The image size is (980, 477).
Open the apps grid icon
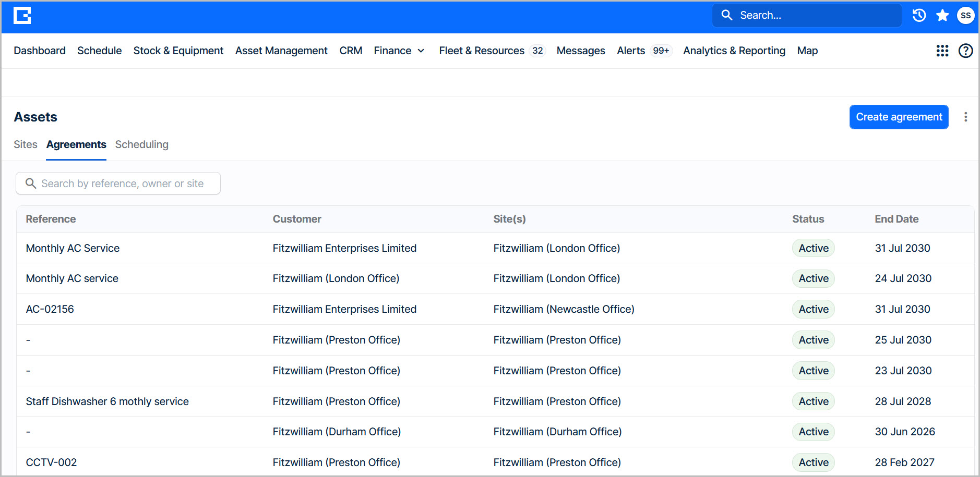pyautogui.click(x=942, y=51)
